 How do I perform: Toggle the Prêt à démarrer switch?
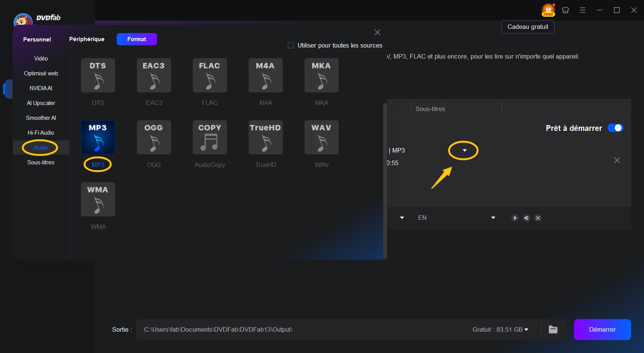(x=615, y=128)
